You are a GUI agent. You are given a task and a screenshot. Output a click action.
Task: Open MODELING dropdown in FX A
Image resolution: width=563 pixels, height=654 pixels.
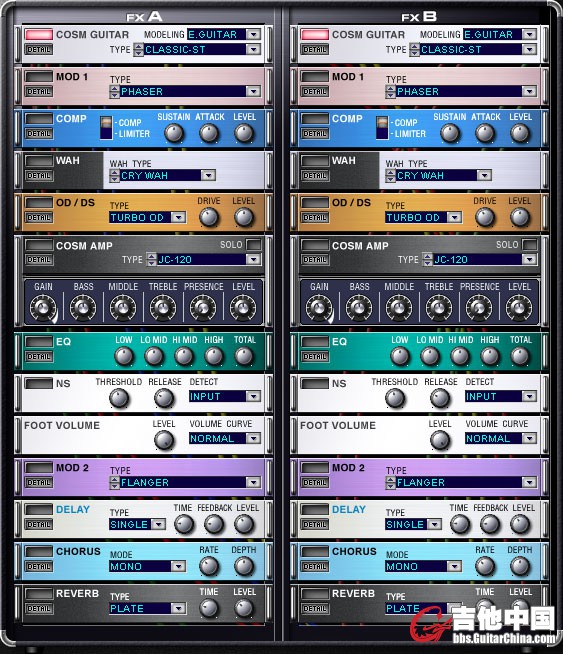click(x=253, y=34)
